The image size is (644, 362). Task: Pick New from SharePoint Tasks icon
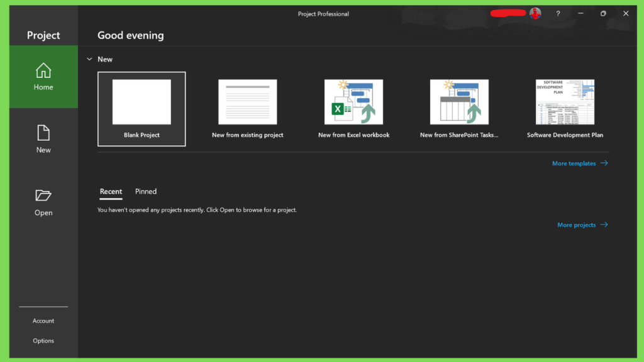pos(459,102)
